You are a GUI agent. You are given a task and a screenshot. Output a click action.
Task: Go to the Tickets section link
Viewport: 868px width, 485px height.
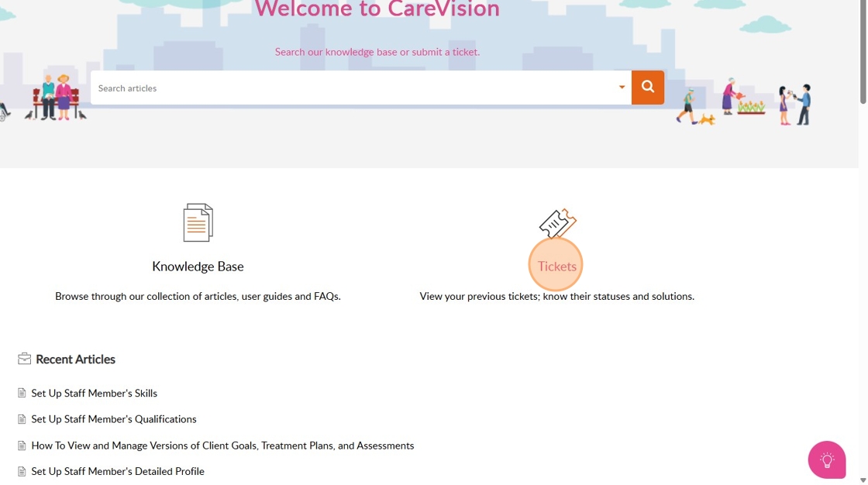pos(557,267)
